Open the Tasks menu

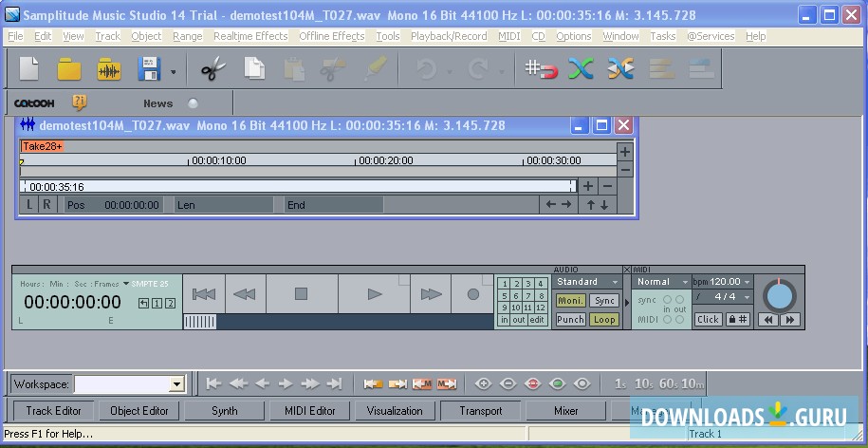[x=663, y=36]
